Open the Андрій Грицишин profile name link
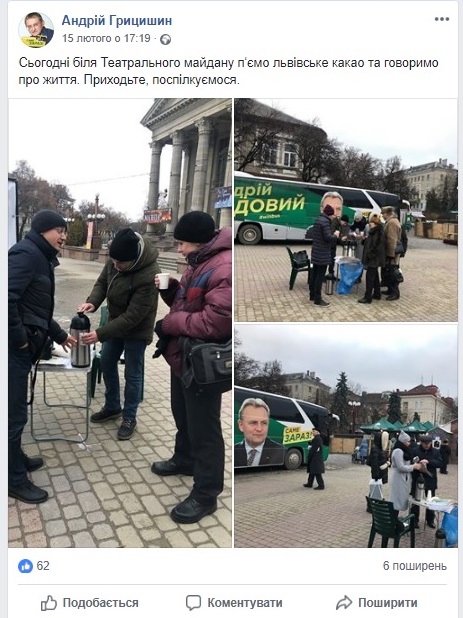The height and width of the screenshot is (618, 463). tap(117, 20)
